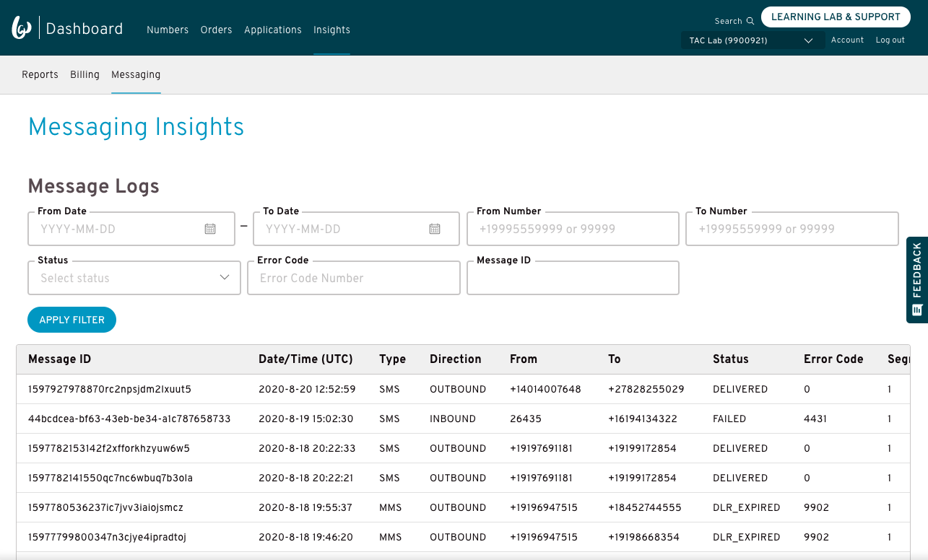Expand the TAC Lab account dropdown
This screenshot has height=560, width=928.
point(753,40)
